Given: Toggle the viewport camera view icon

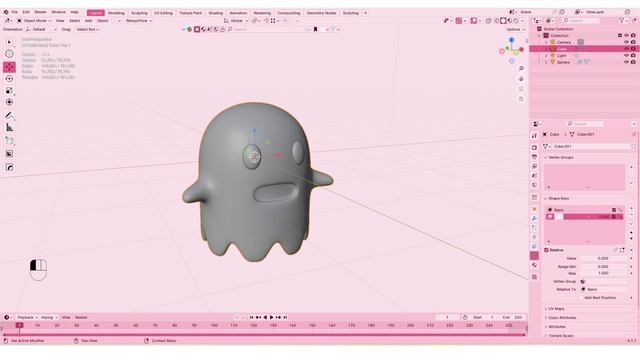Looking at the screenshot, I should coord(521,89).
